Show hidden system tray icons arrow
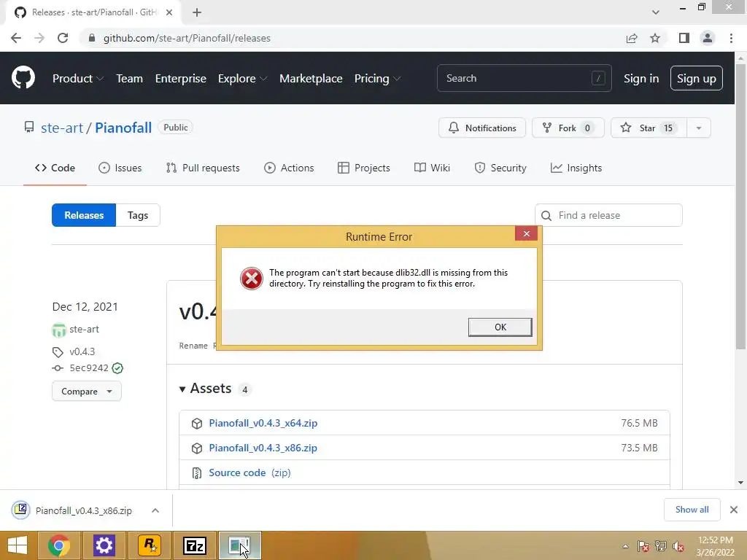The height and width of the screenshot is (560, 747). (x=625, y=546)
